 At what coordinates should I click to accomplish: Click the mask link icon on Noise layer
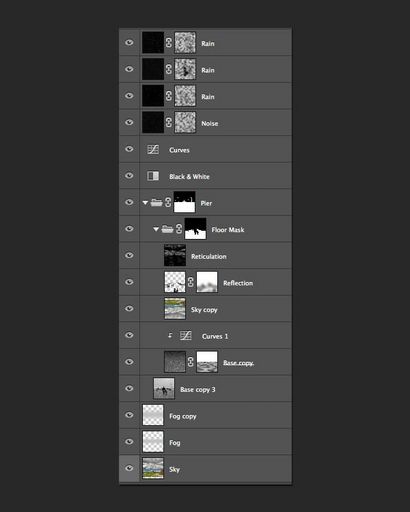pos(169,122)
